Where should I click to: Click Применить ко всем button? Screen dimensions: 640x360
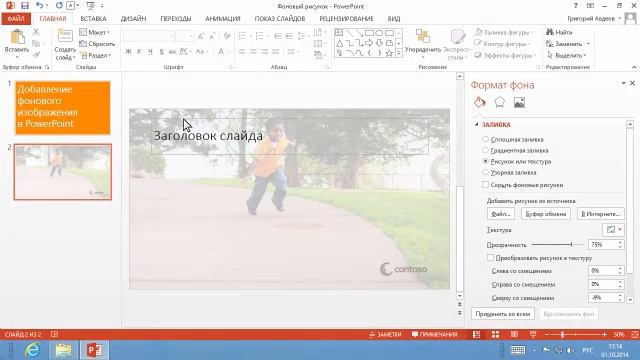[x=502, y=314]
